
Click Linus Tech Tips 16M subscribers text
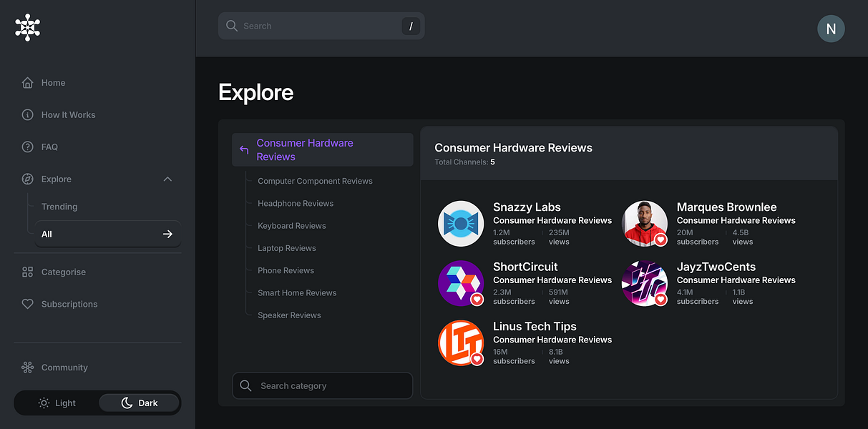(514, 356)
